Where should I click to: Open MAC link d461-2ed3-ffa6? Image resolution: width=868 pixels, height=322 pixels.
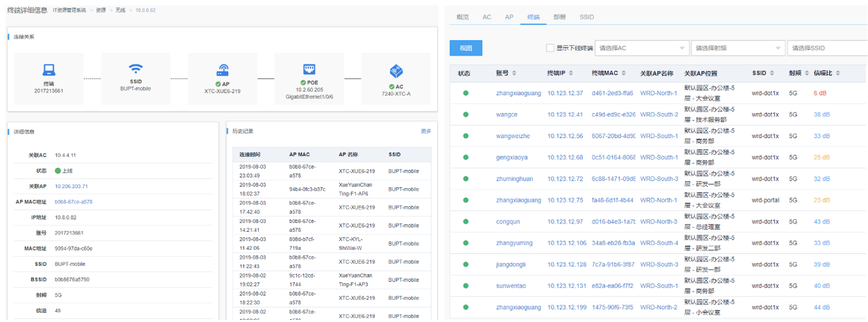click(613, 93)
